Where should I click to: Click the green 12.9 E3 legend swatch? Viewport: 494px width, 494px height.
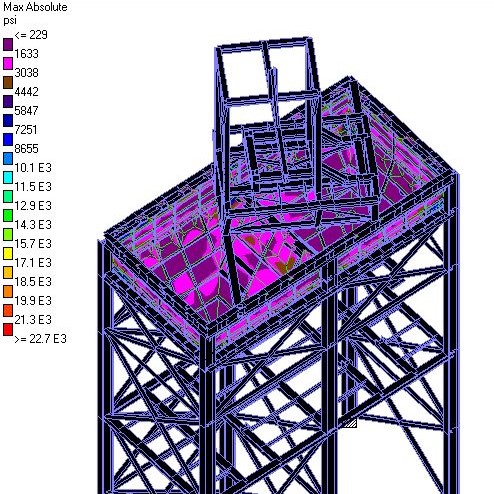(8, 215)
